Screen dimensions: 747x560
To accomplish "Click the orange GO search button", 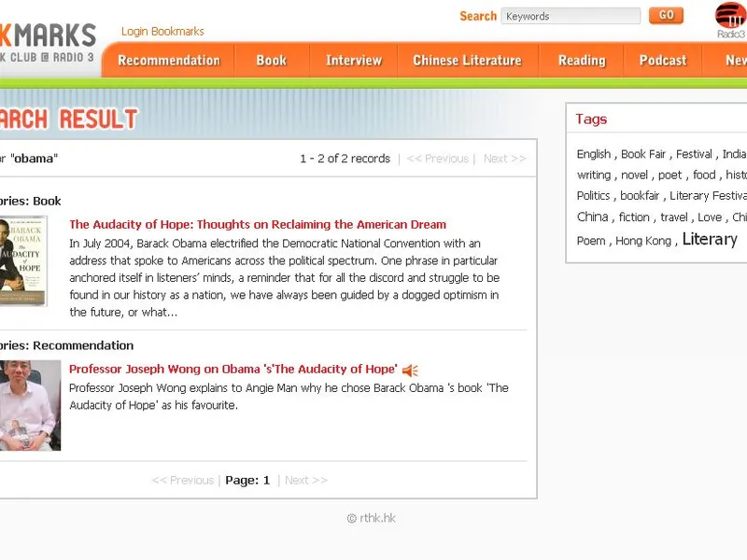I will tap(666, 15).
